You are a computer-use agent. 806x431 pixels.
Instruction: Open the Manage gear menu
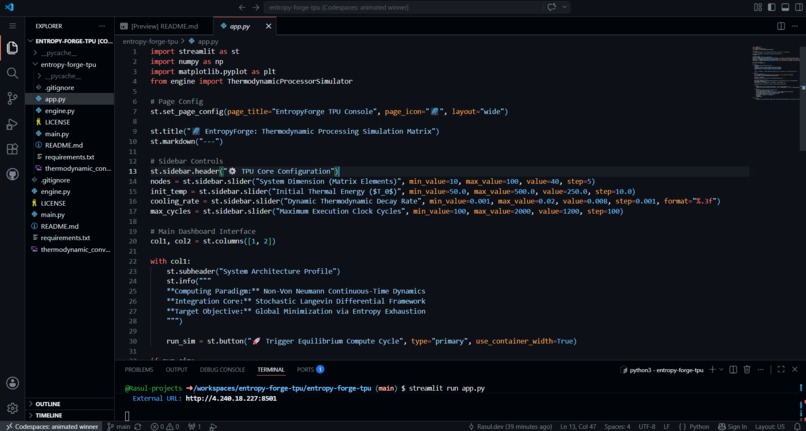click(x=12, y=408)
